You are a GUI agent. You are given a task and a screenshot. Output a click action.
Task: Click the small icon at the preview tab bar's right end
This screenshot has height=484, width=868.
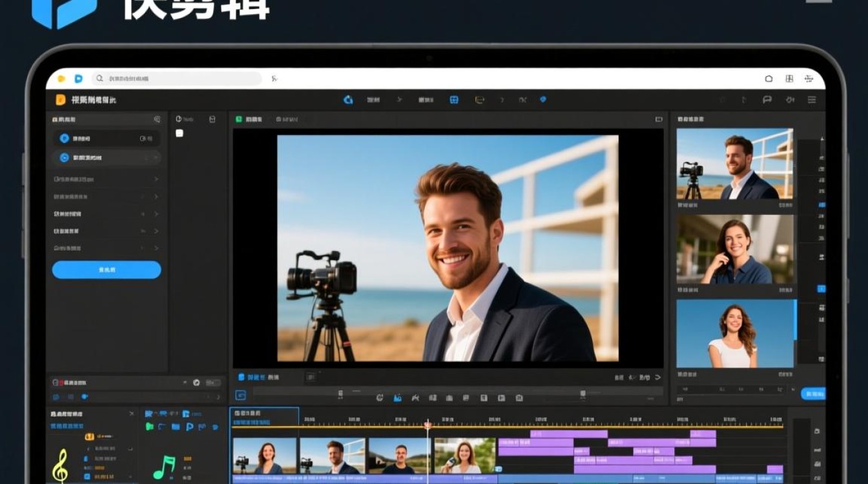point(659,119)
